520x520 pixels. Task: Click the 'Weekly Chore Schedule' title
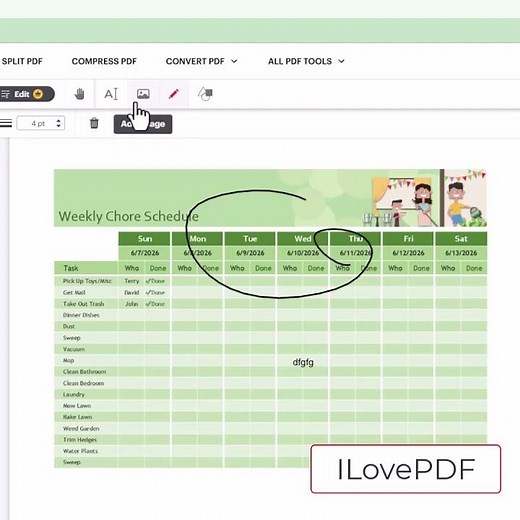coord(129,216)
